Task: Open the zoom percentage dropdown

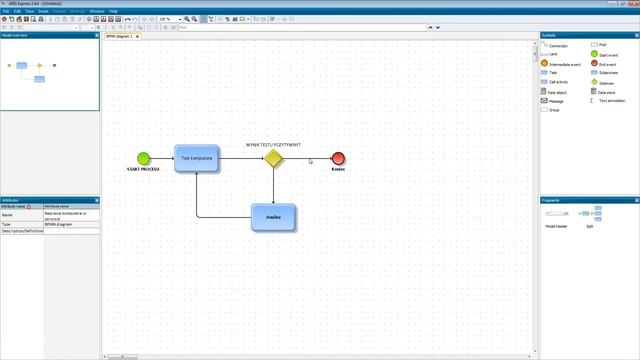Action: tap(180, 19)
